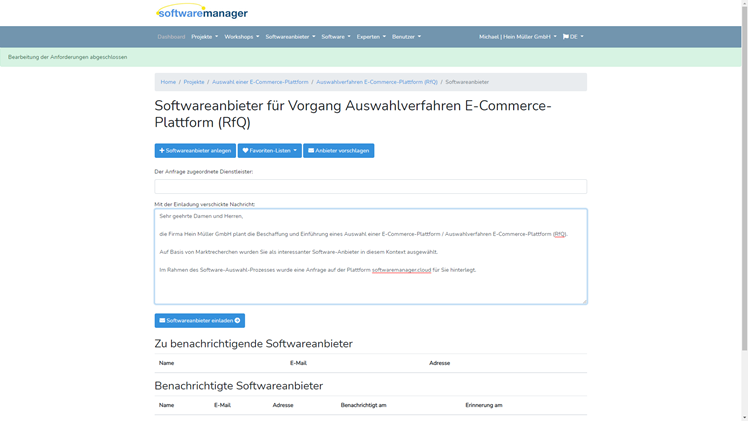
Task: Click the Benachrichtigt am column header
Action: (x=364, y=405)
